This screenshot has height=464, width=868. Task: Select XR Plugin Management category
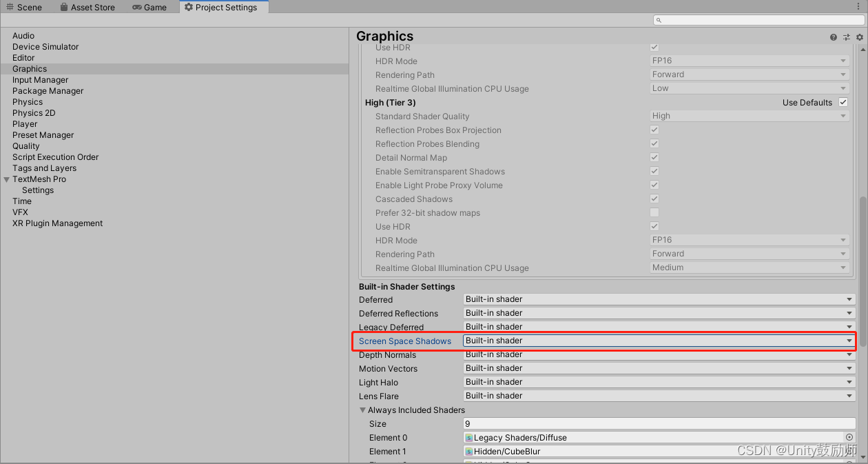[58, 223]
